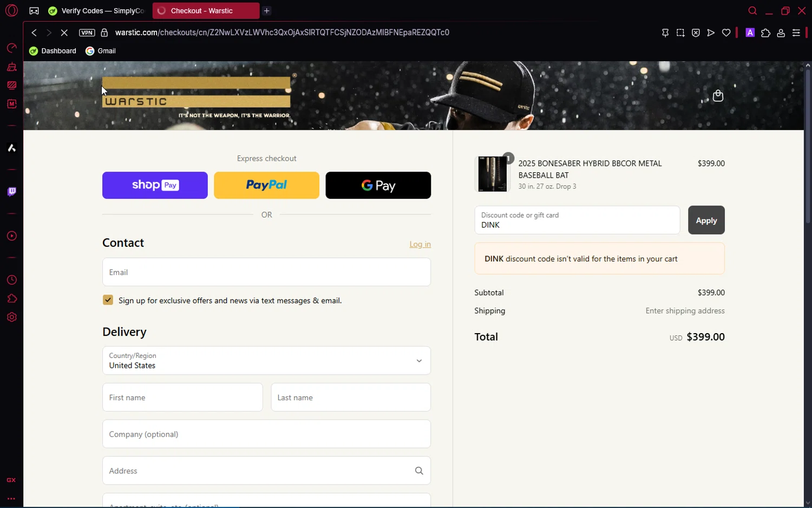
Task: Open Easy Setup sliders icon
Action: click(796, 33)
